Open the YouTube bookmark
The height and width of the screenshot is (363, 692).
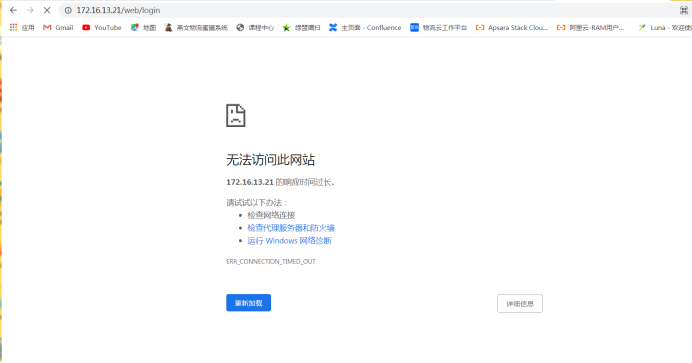[102, 27]
